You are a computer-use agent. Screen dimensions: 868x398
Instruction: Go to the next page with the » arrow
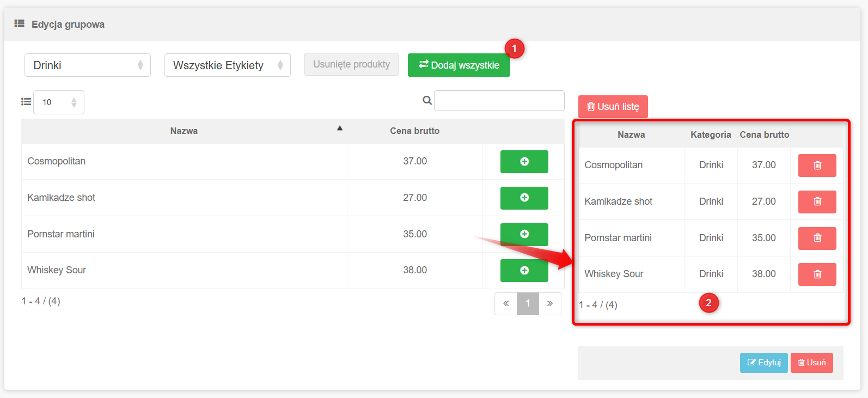550,304
